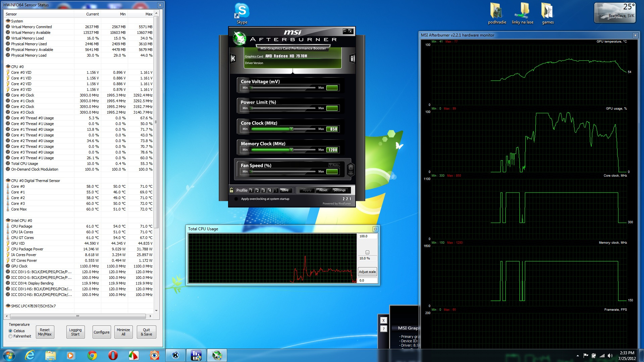Click the weather gadget showing Bratislava
Image resolution: width=644 pixels, height=362 pixels.
coord(615,13)
